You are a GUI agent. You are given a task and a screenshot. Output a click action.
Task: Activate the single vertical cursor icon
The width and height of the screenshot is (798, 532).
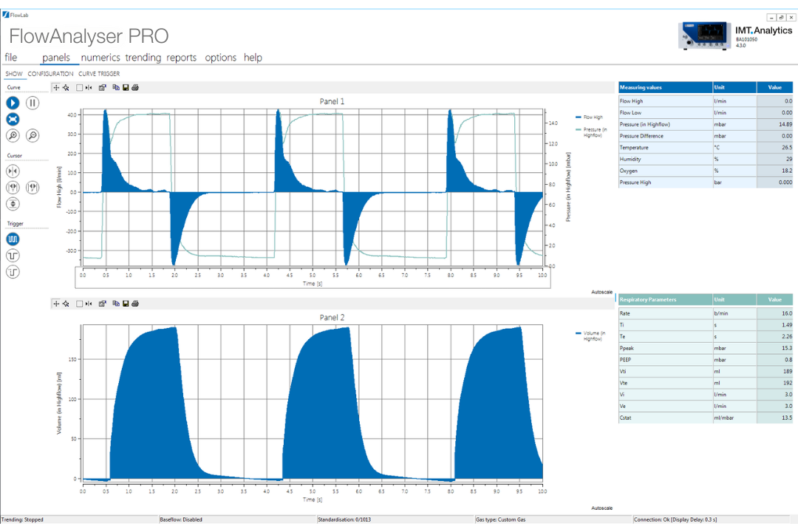13,171
